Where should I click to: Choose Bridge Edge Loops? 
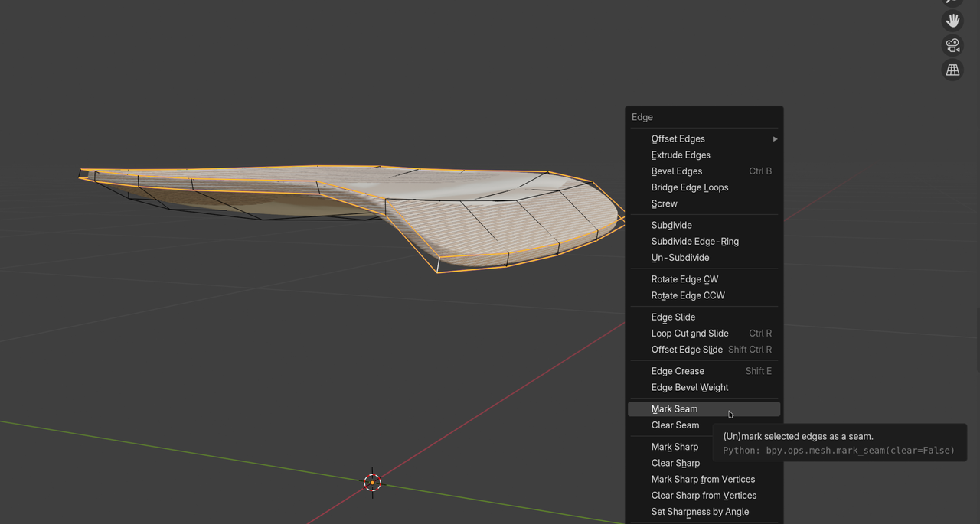690,187
